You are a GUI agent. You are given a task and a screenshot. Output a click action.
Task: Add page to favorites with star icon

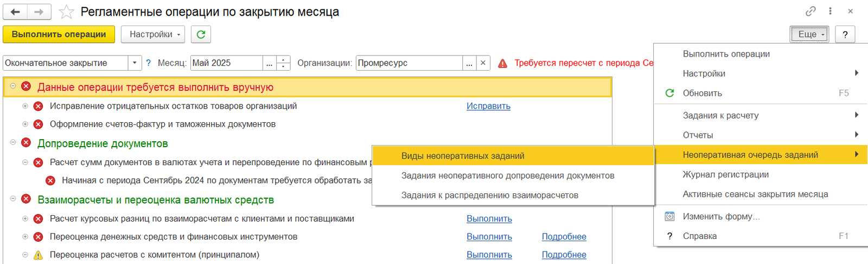point(66,12)
